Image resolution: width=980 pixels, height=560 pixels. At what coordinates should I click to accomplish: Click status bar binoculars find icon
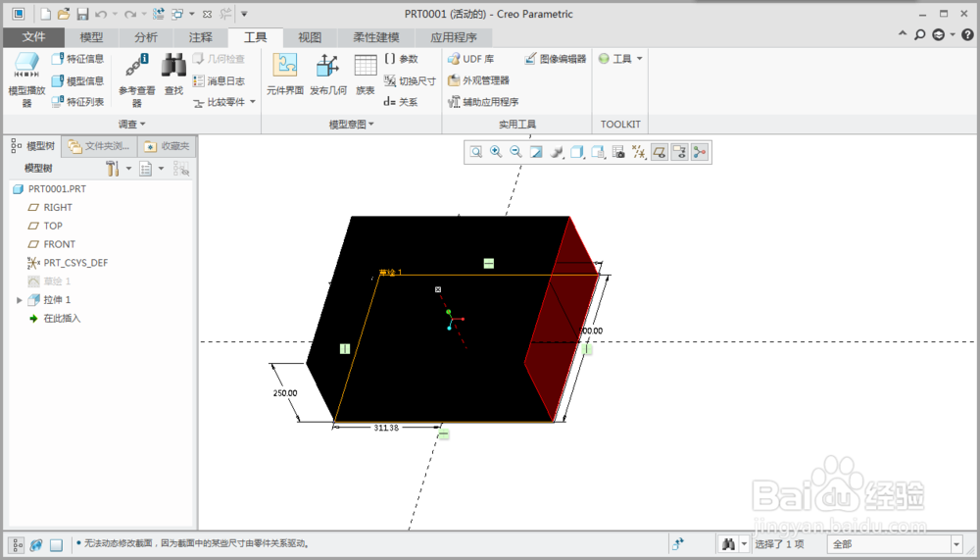pyautogui.click(x=728, y=544)
